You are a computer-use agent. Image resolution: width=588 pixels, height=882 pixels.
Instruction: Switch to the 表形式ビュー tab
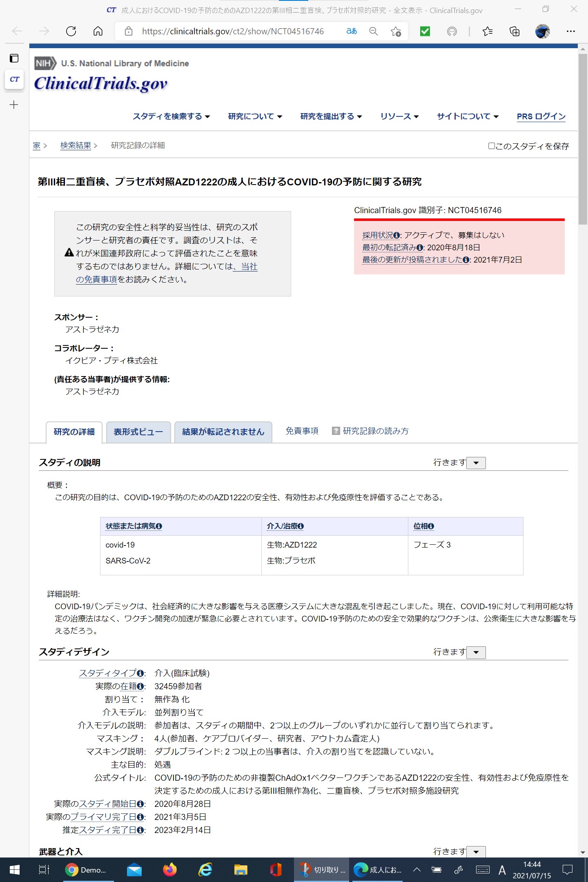[x=138, y=432]
